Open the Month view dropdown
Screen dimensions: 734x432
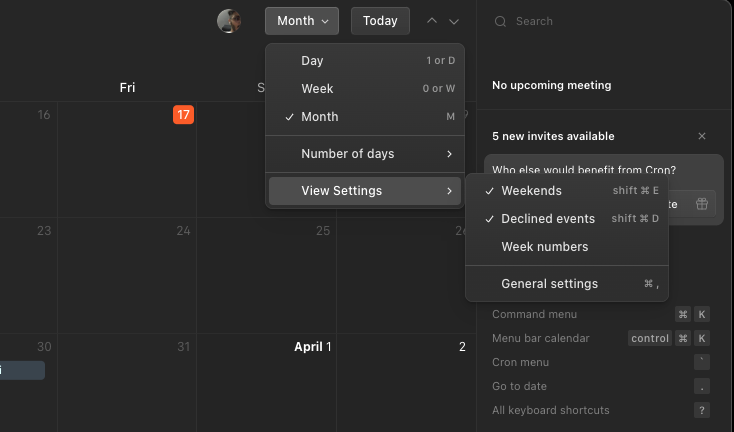point(301,21)
